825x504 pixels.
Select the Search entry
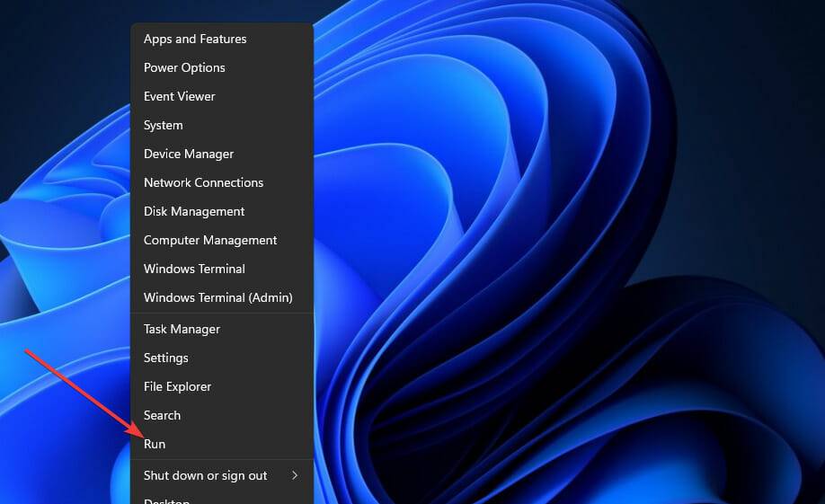162,415
